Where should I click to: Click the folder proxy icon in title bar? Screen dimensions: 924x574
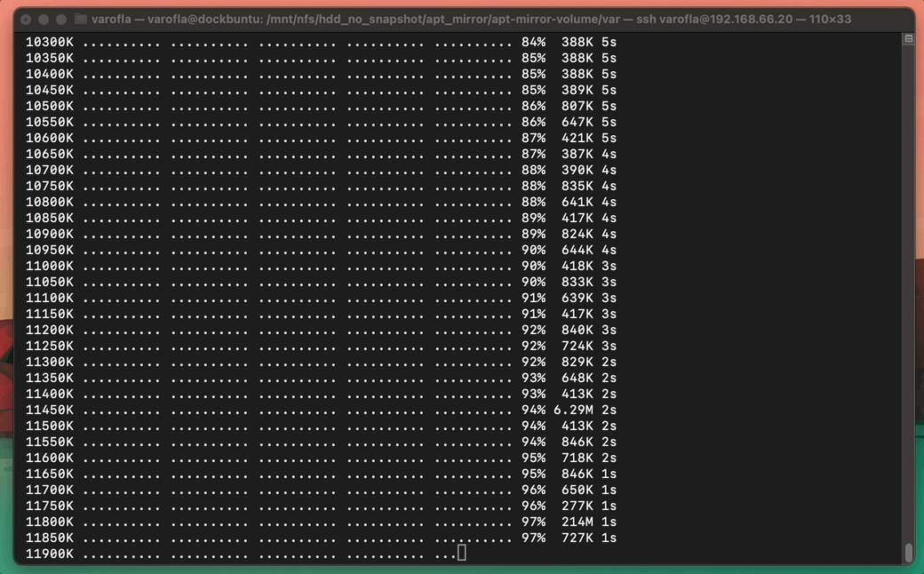click(81, 19)
